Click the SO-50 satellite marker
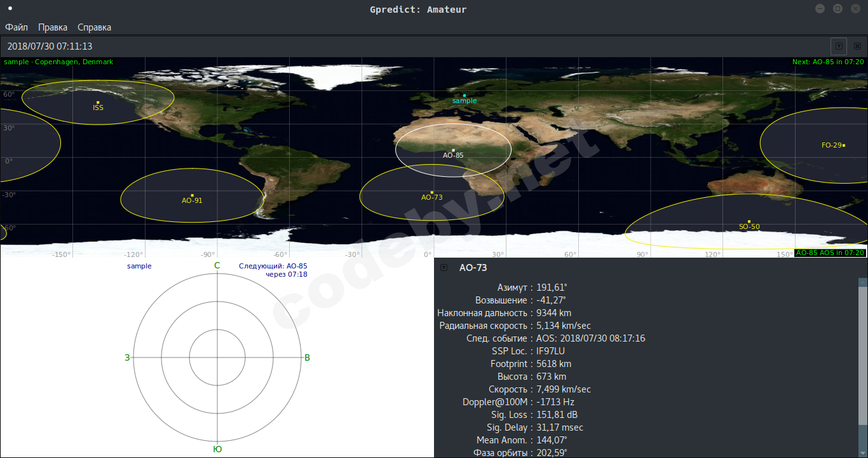The height and width of the screenshot is (458, 868). [x=749, y=221]
